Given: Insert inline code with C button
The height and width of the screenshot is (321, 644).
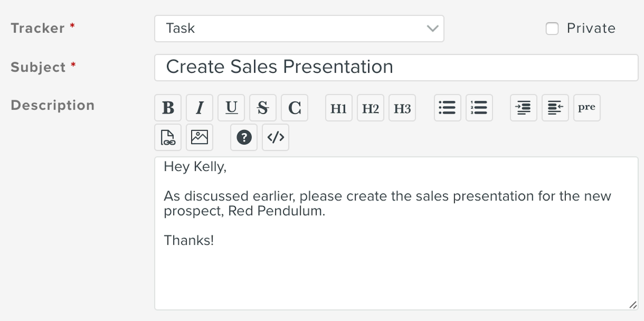Looking at the screenshot, I should tap(294, 108).
